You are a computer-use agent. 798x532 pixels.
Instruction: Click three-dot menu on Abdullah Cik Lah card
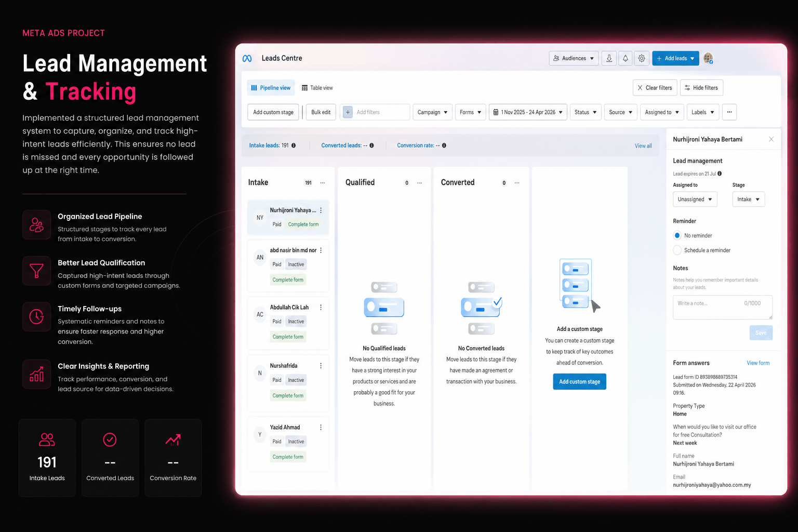coord(321,308)
